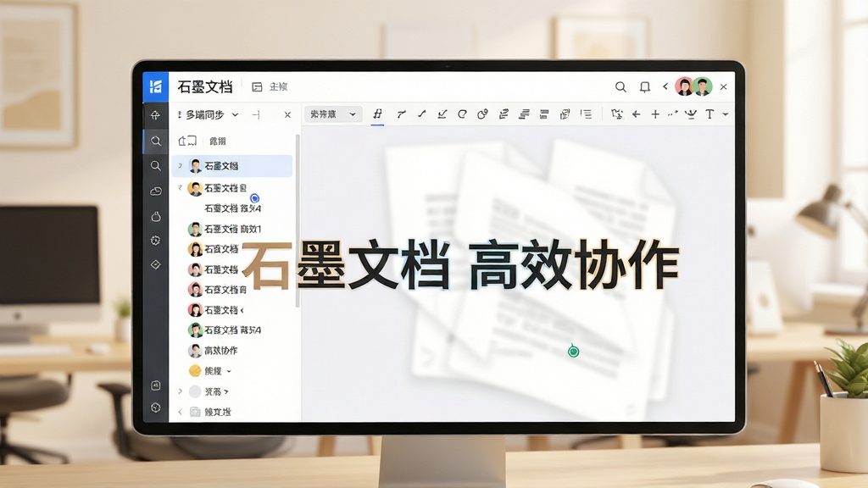
Task: Click the indented list icon before toolbar divider
Action: pos(586,114)
